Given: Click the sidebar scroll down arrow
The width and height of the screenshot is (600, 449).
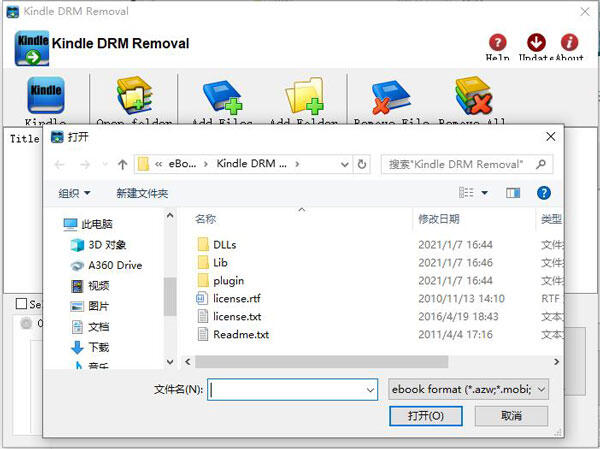Looking at the screenshot, I should pos(170,361).
